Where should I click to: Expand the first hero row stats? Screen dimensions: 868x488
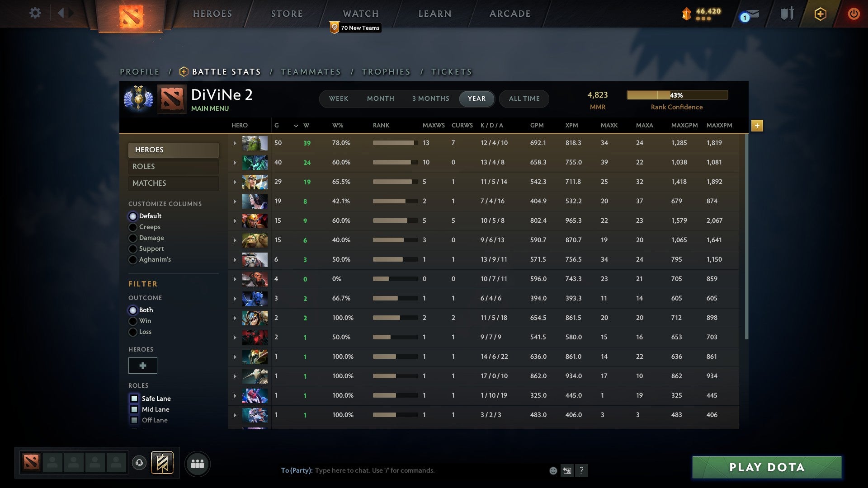pos(235,143)
